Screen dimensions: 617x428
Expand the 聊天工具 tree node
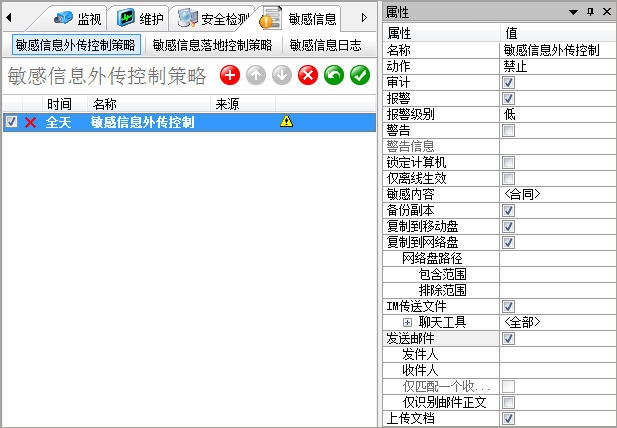pos(407,322)
